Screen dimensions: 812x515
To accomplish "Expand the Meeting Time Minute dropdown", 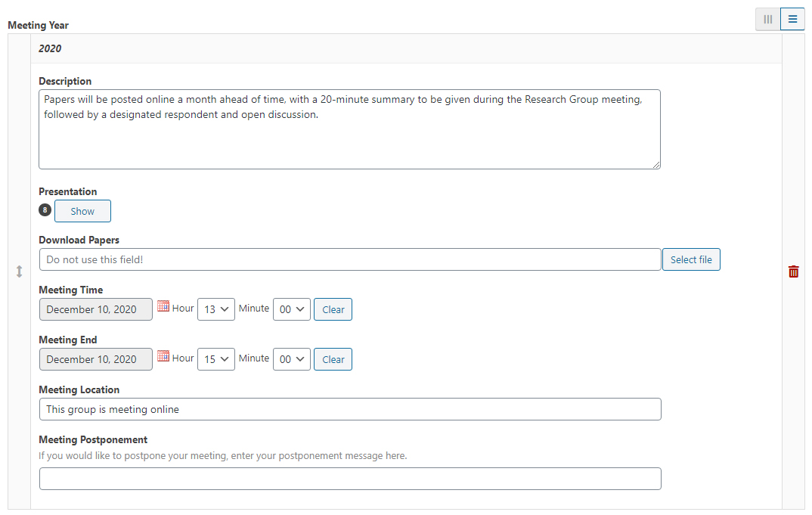I will (x=292, y=309).
